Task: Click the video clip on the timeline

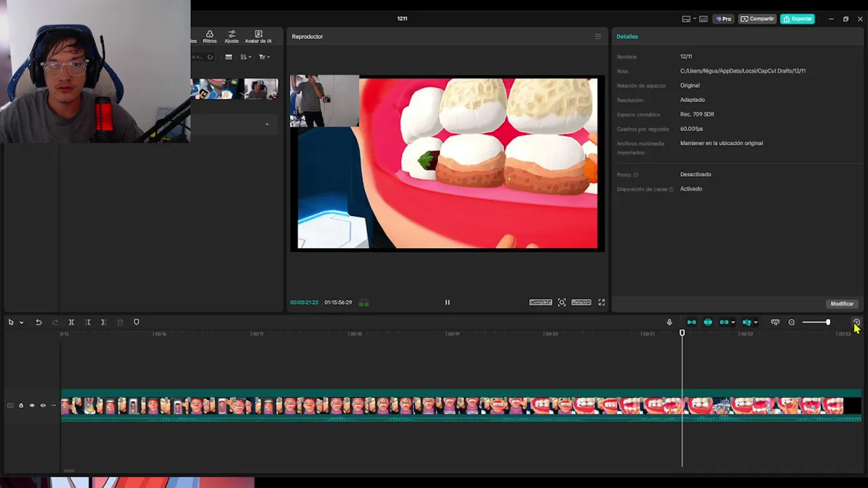Action: (461, 405)
